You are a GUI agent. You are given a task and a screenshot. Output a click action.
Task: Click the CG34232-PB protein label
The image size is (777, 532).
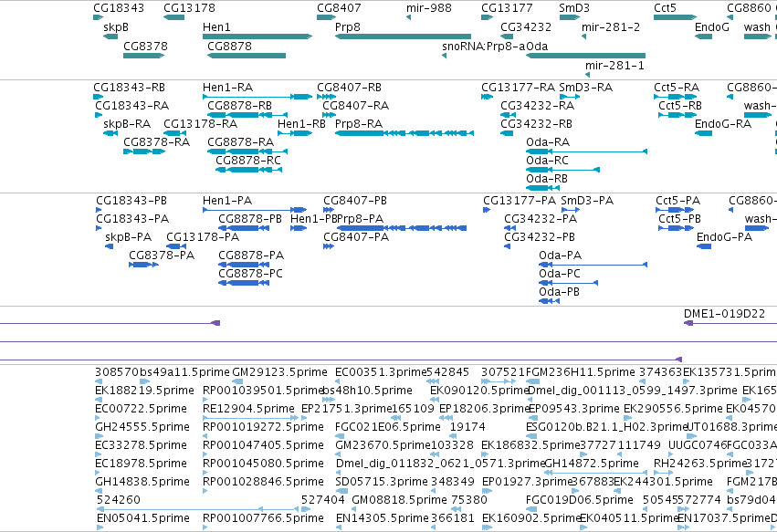tap(540, 237)
